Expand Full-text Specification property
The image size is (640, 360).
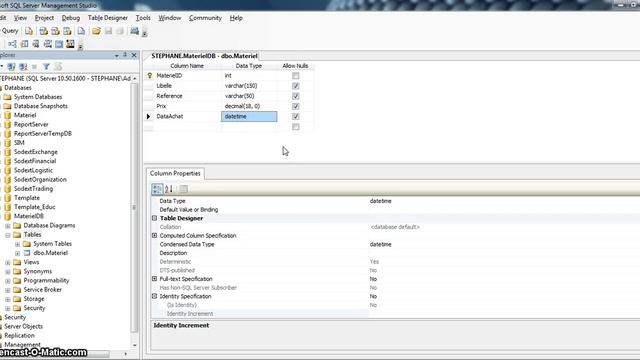(154, 279)
